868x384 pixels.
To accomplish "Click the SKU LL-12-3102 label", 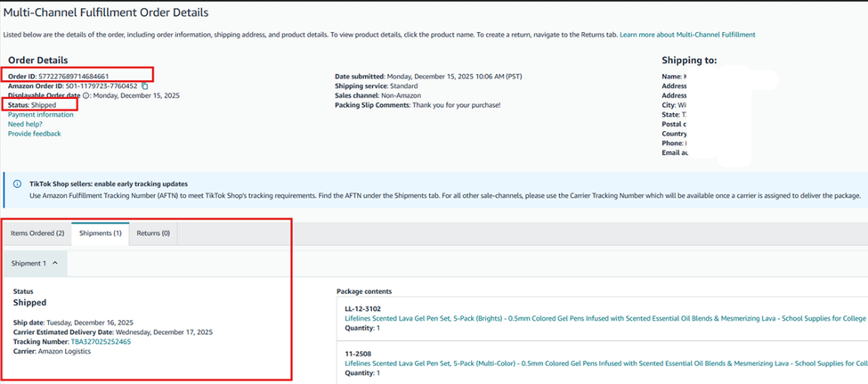I will (362, 308).
